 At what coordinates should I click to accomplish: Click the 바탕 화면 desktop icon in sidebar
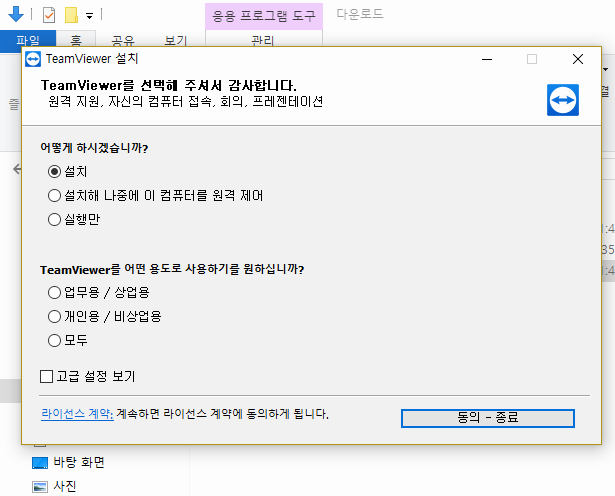tap(40, 463)
